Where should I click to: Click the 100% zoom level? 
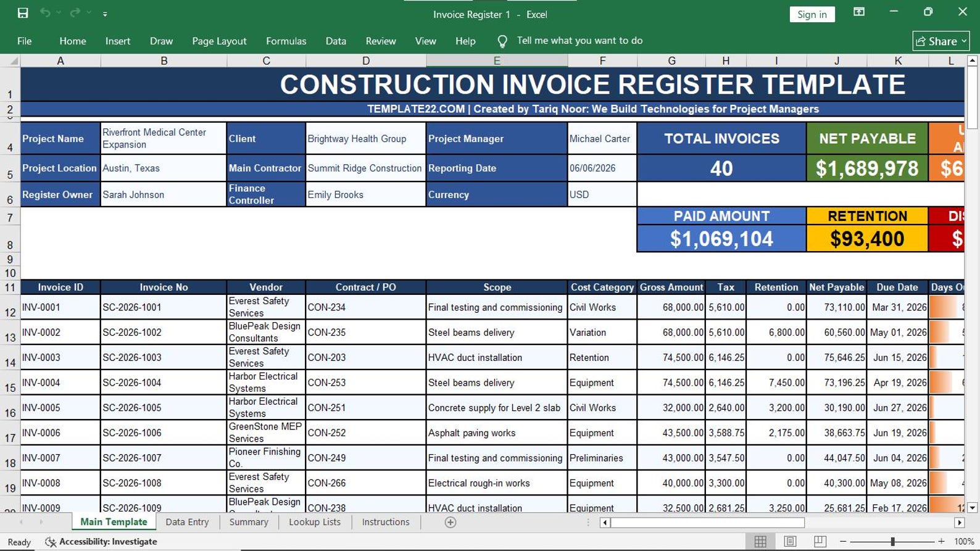tap(964, 541)
